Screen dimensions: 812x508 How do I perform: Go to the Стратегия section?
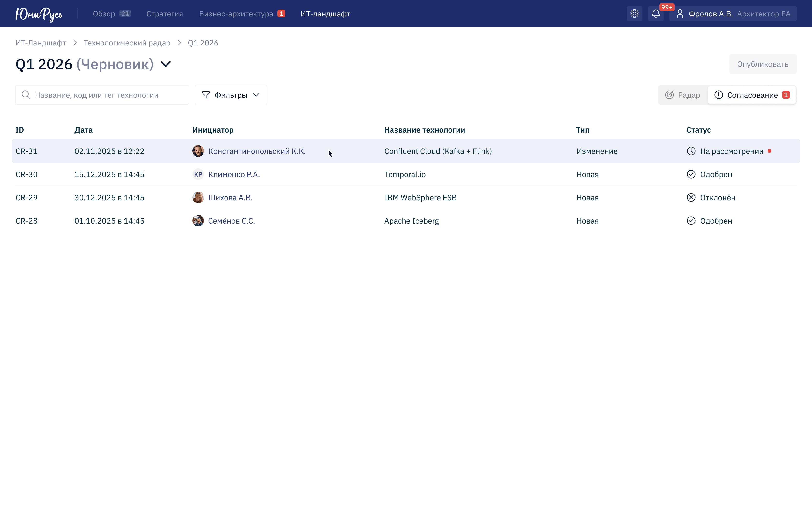(x=165, y=14)
